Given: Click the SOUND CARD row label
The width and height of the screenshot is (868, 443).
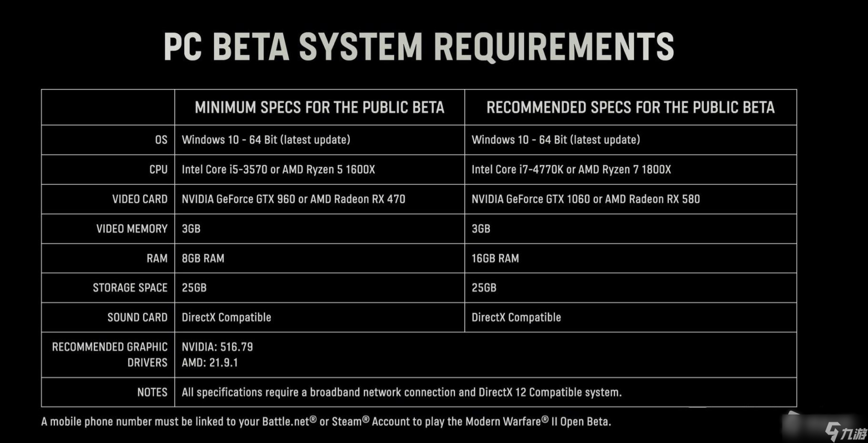Looking at the screenshot, I should point(137,317).
